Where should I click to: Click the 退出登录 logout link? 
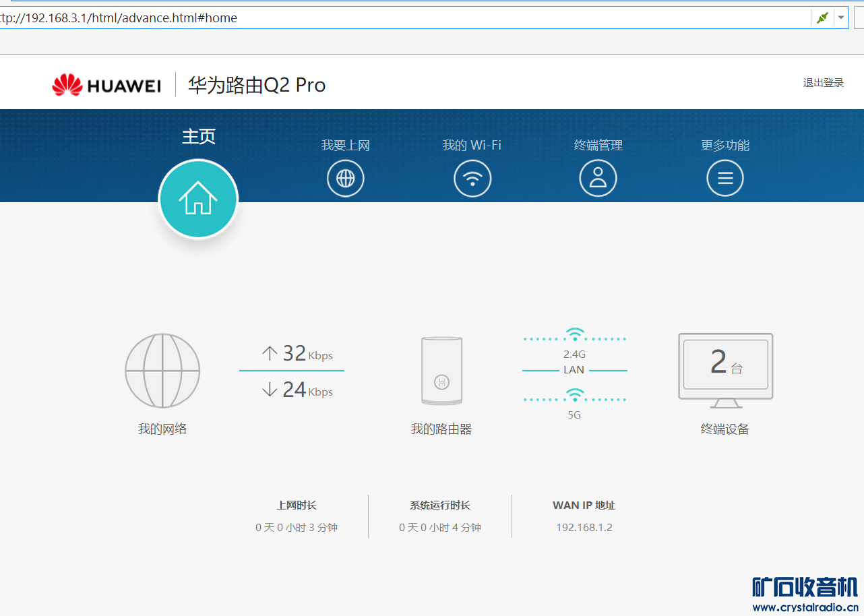(x=823, y=83)
